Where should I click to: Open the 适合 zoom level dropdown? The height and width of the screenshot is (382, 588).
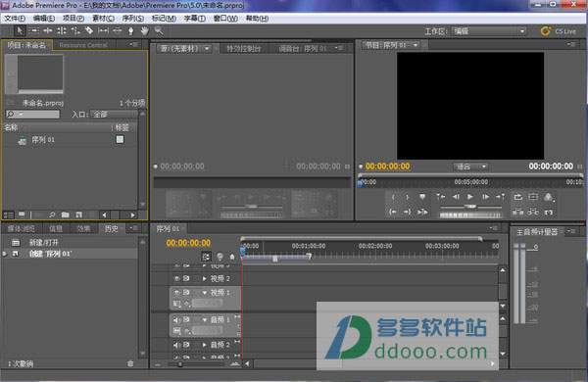pyautogui.click(x=470, y=167)
